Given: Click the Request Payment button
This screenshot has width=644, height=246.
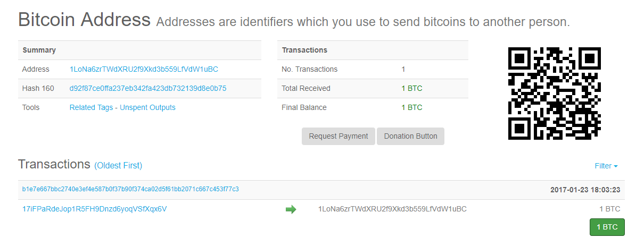Looking at the screenshot, I should 338,136.
